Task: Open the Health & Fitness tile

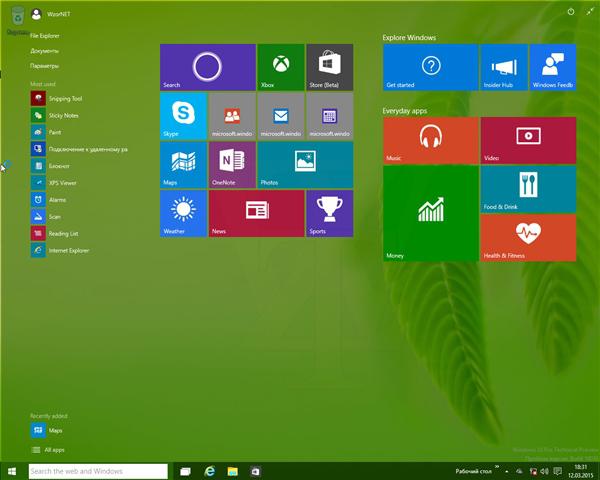Action: click(x=527, y=237)
